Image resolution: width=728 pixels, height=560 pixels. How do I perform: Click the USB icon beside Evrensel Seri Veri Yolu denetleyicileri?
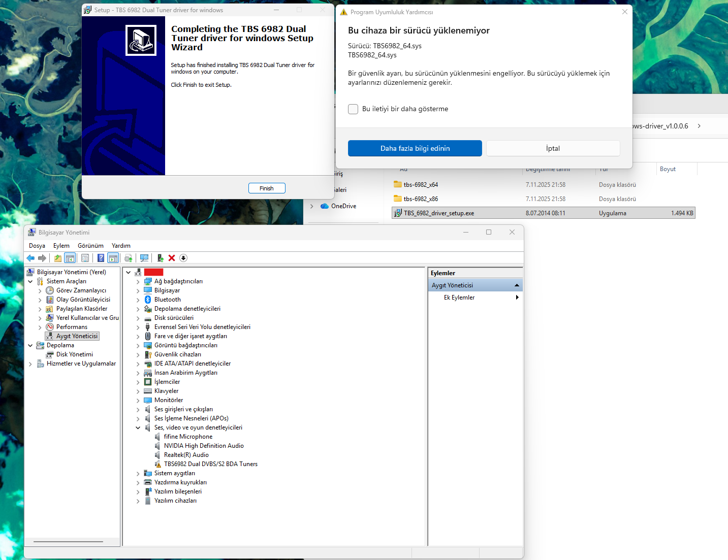pyautogui.click(x=148, y=327)
